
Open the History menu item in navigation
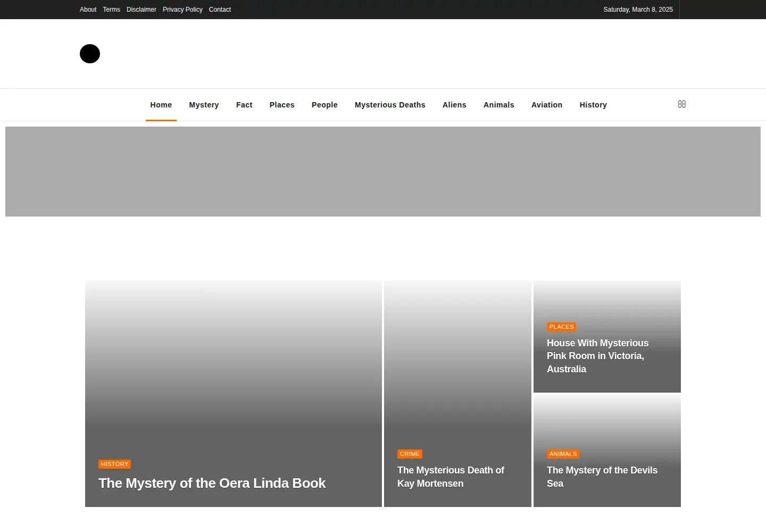[593, 105]
